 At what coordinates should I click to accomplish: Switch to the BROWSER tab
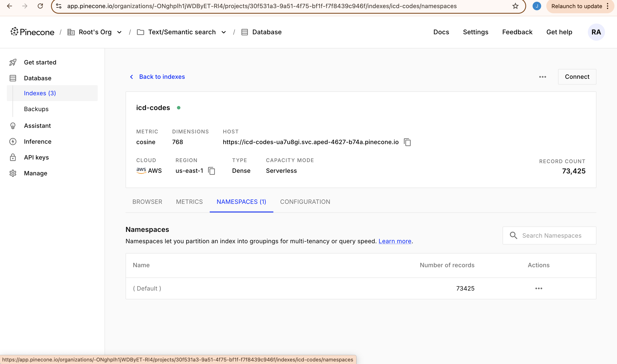point(147,202)
